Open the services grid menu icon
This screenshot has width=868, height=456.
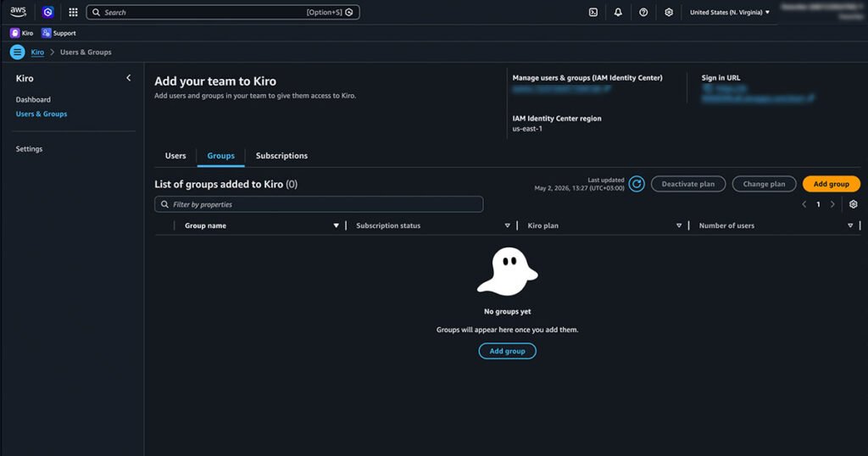point(73,12)
